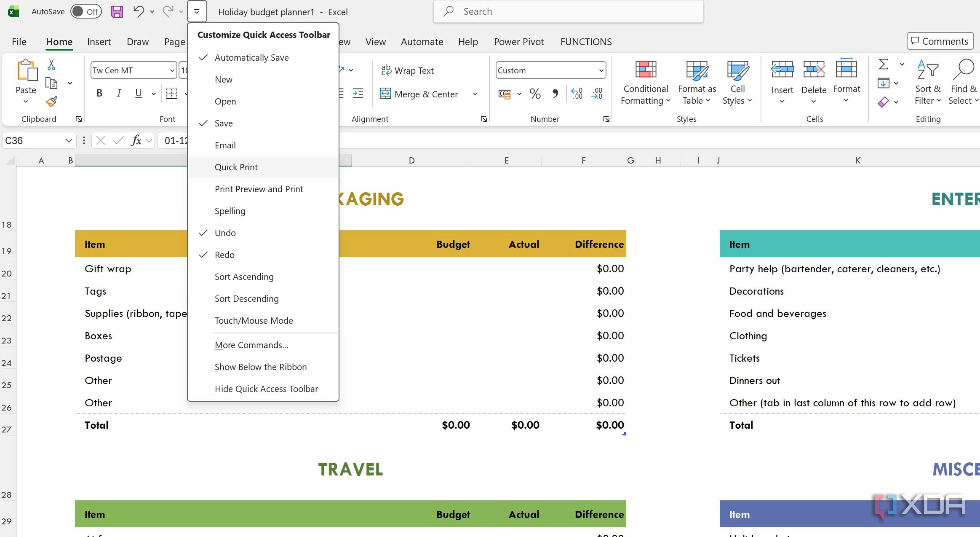Uncheck Redo in the customize menu
This screenshot has height=537, width=980.
224,255
